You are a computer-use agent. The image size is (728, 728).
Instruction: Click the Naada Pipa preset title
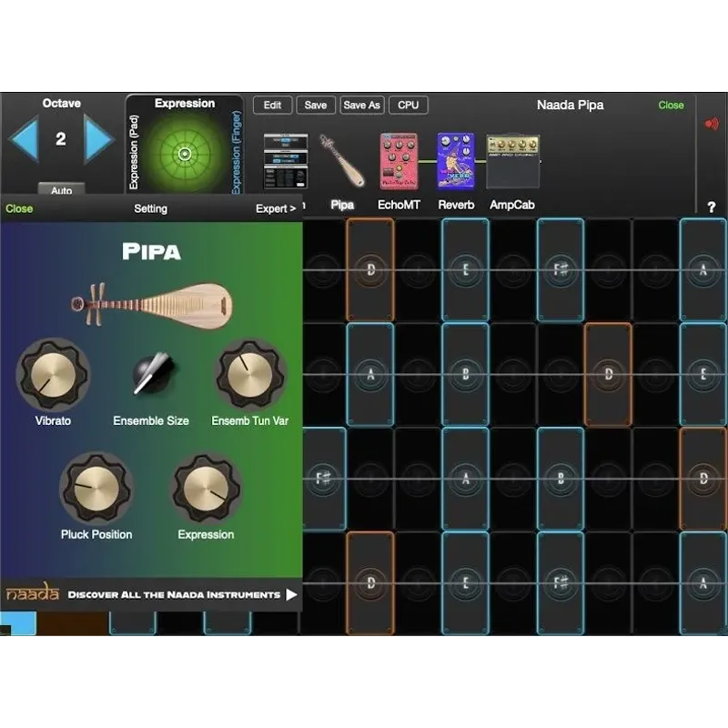[x=571, y=105]
